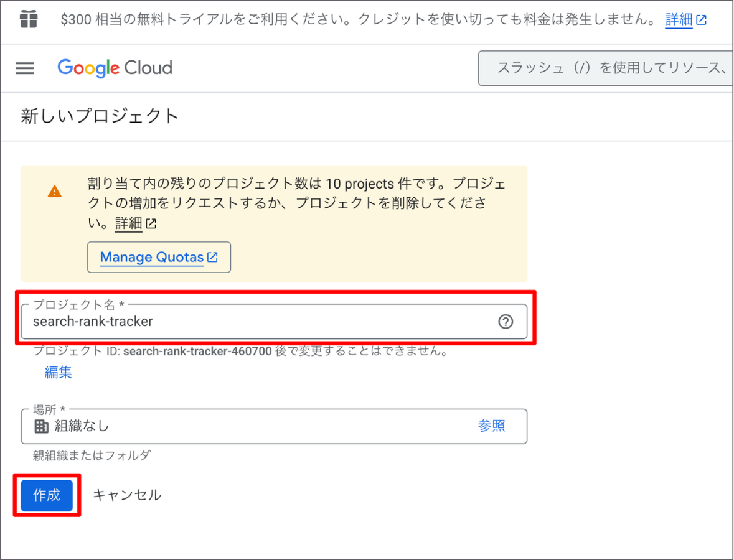Click the gift icon in trial banner
The height and width of the screenshot is (560, 734).
(29, 20)
